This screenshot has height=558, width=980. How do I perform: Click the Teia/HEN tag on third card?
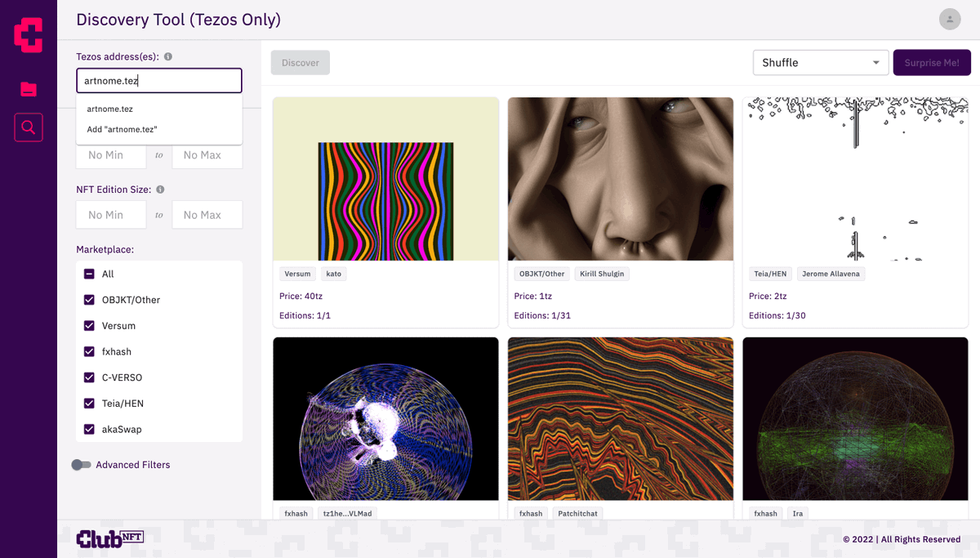coord(771,274)
